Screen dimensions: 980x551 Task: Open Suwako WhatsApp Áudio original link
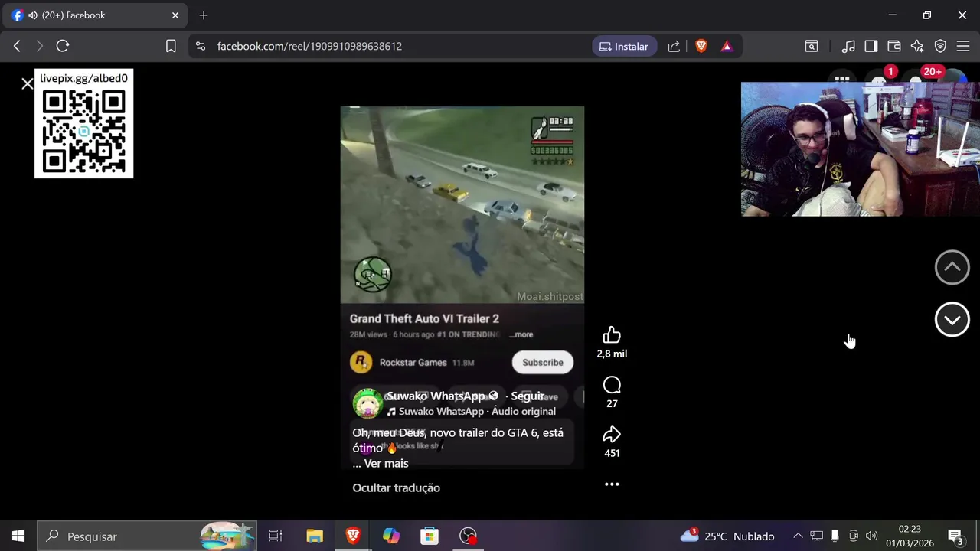477,412
